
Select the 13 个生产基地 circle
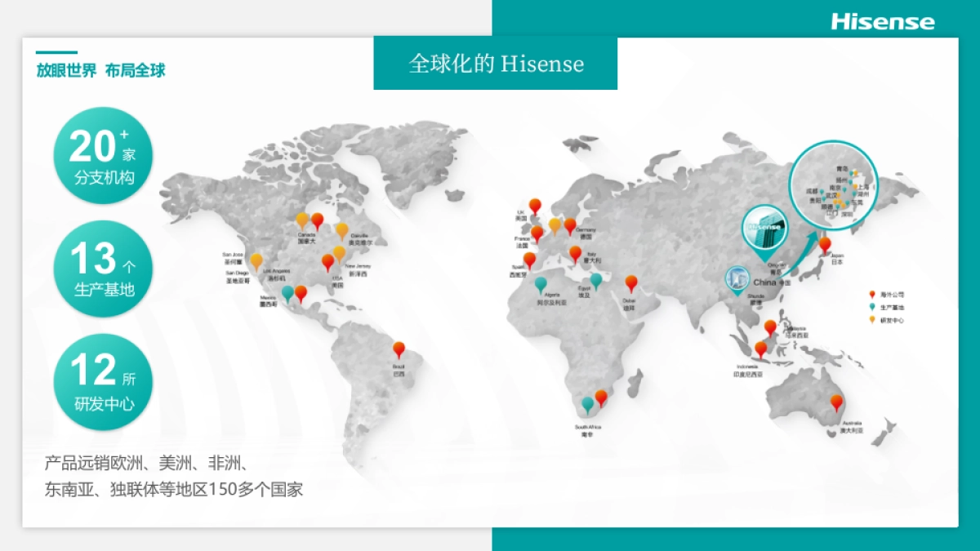click(x=104, y=269)
